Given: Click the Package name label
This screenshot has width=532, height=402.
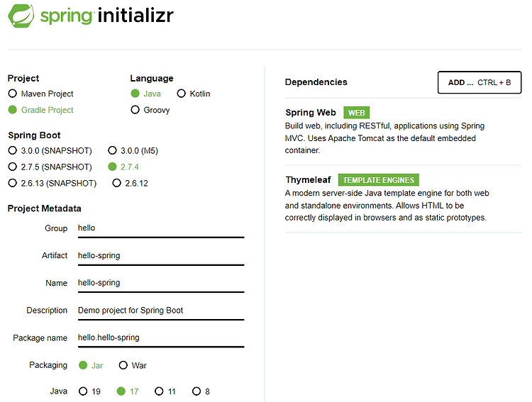Looking at the screenshot, I should tap(40, 338).
